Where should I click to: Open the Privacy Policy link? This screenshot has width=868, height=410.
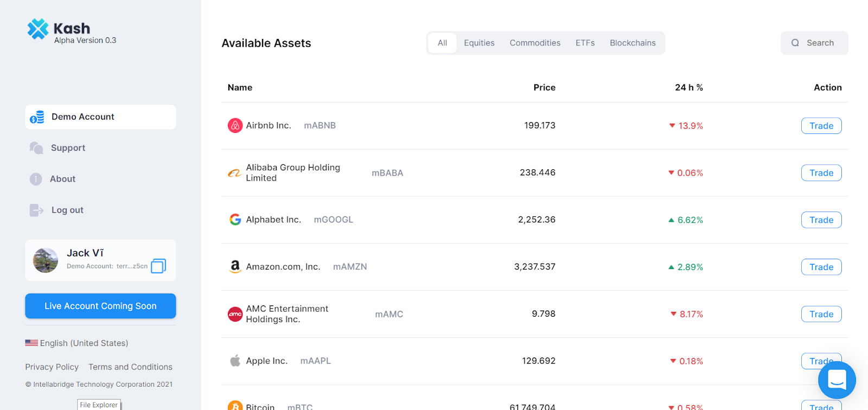[x=52, y=367]
